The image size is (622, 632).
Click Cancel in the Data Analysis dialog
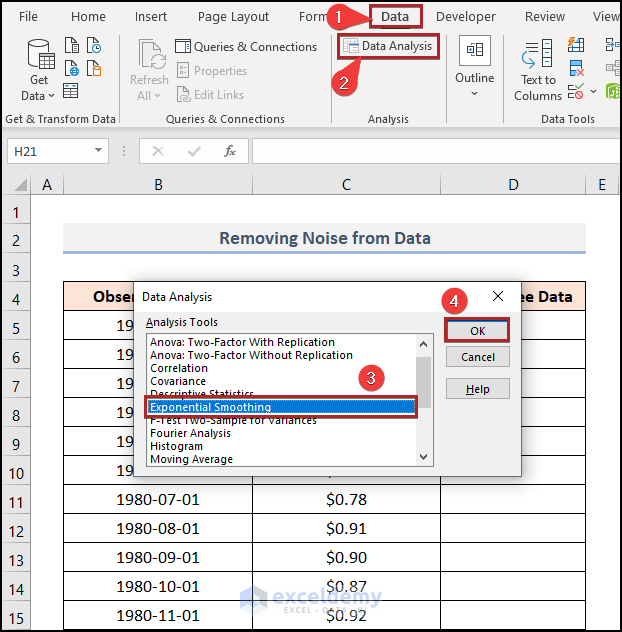point(477,357)
